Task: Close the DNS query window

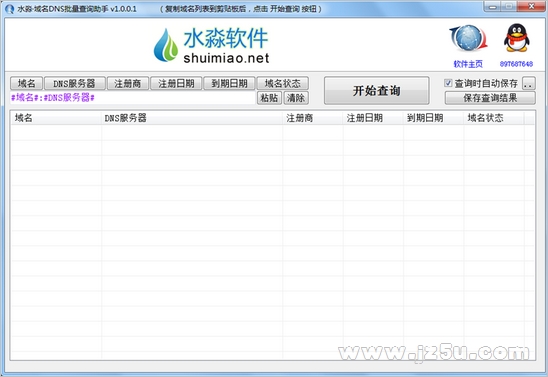Action: (x=531, y=6)
